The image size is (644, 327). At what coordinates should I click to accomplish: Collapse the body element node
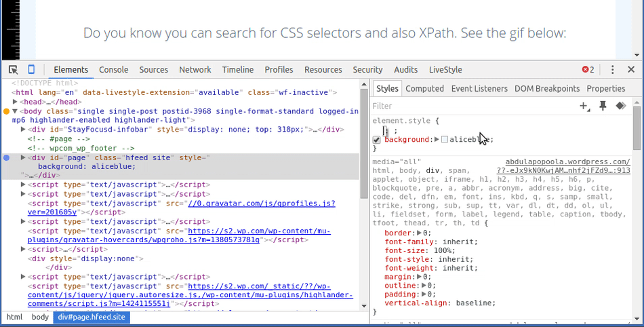16,111
